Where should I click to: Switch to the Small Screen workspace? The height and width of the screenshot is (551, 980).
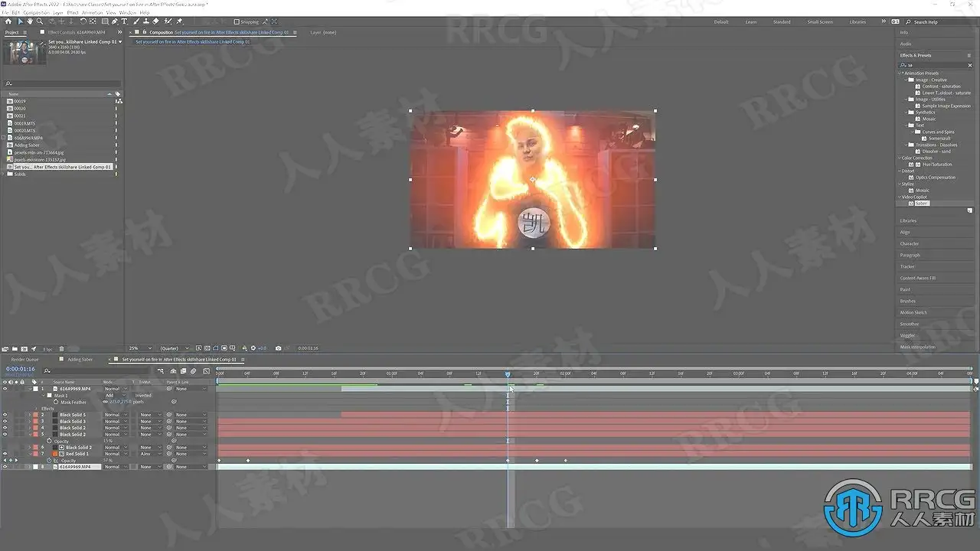tap(820, 22)
